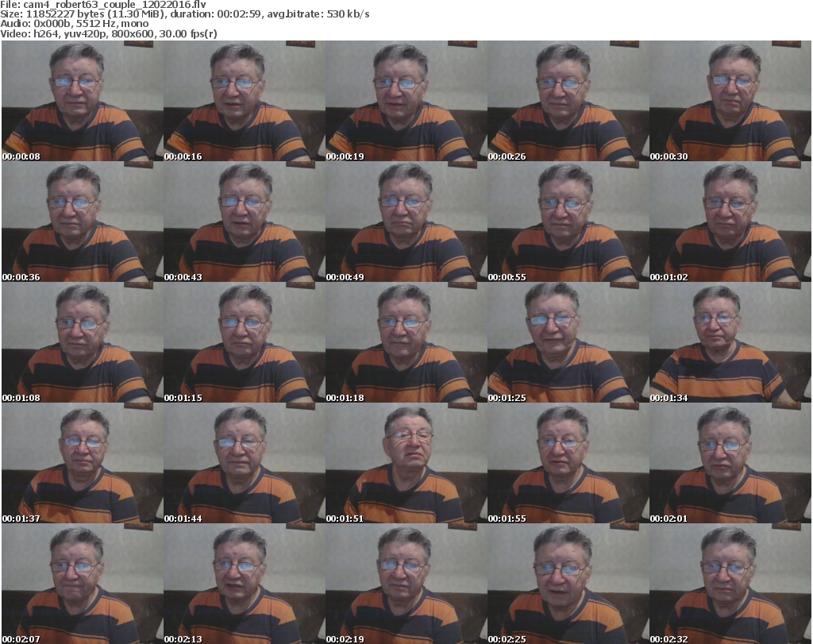
Task: Select the 00:00:49 frame
Action: pyautogui.click(x=406, y=222)
